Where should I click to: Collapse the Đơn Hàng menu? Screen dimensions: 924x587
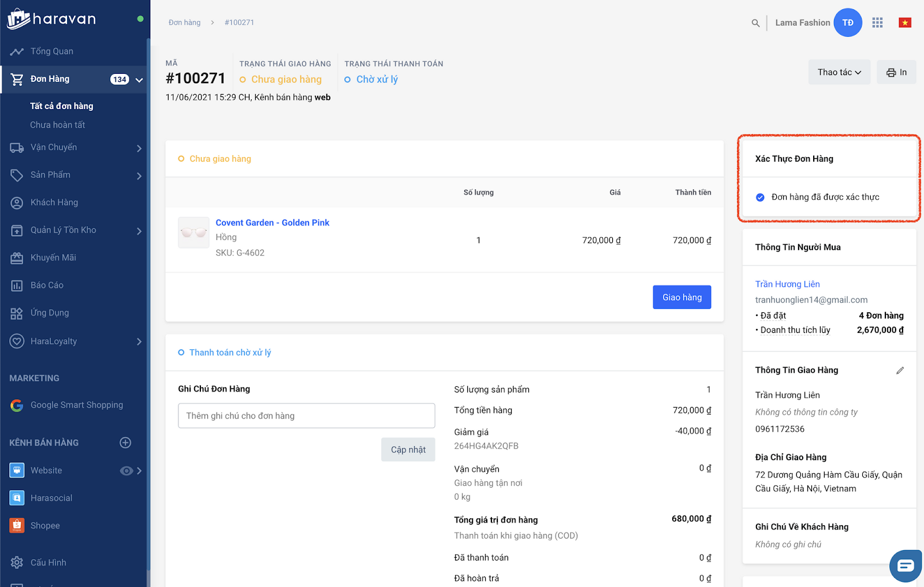[139, 80]
